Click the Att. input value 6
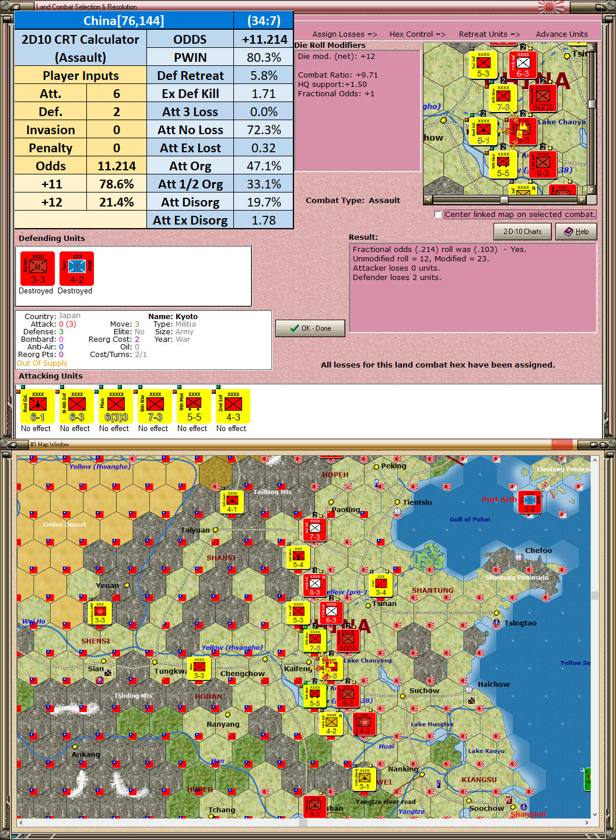 117,94
